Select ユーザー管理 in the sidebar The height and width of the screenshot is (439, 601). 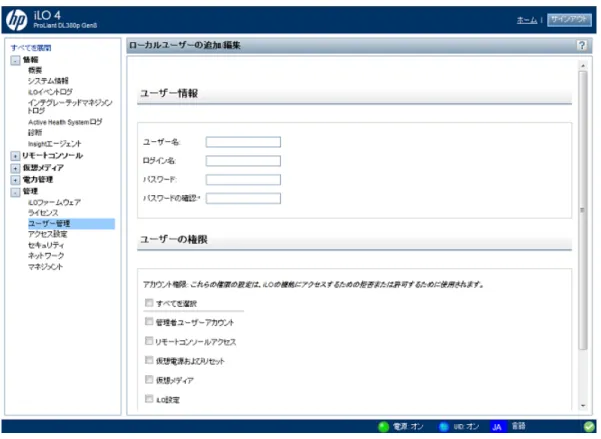(x=71, y=224)
